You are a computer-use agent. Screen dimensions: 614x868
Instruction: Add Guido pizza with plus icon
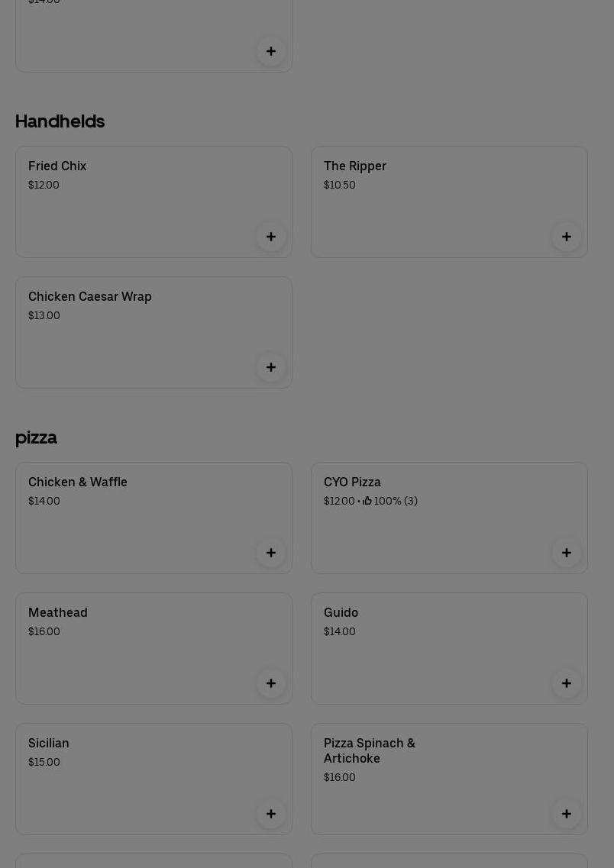[567, 684]
